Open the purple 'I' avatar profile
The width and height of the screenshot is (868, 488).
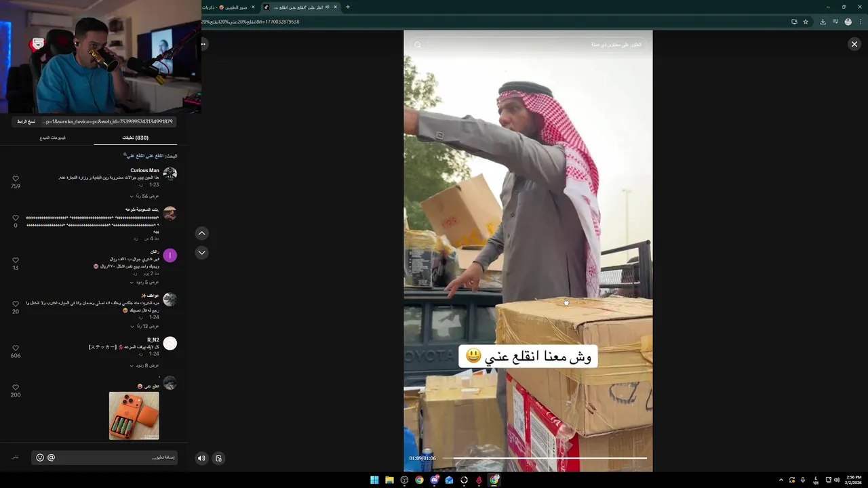pos(170,256)
